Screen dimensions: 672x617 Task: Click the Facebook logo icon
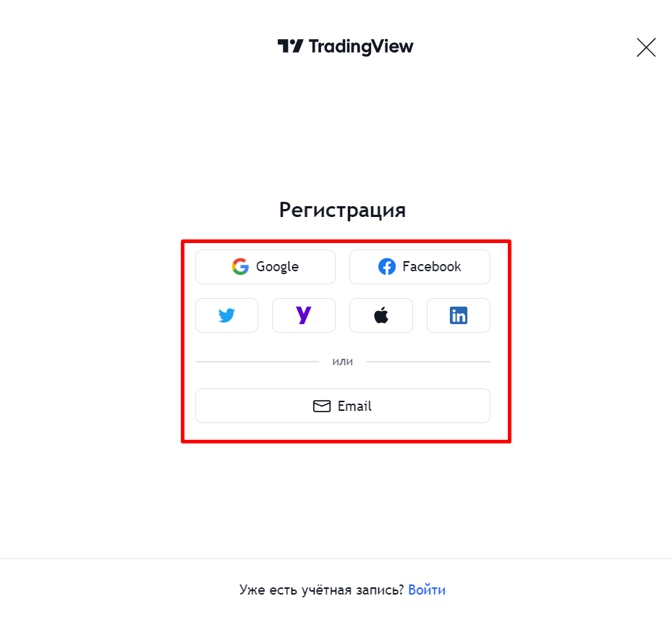[x=387, y=267]
